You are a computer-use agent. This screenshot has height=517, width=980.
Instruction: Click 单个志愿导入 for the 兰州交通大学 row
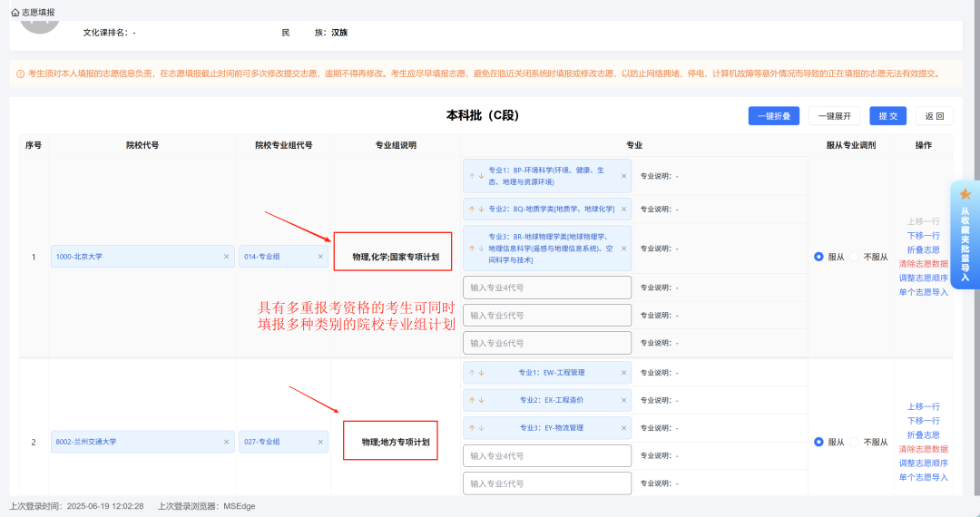coord(923,478)
